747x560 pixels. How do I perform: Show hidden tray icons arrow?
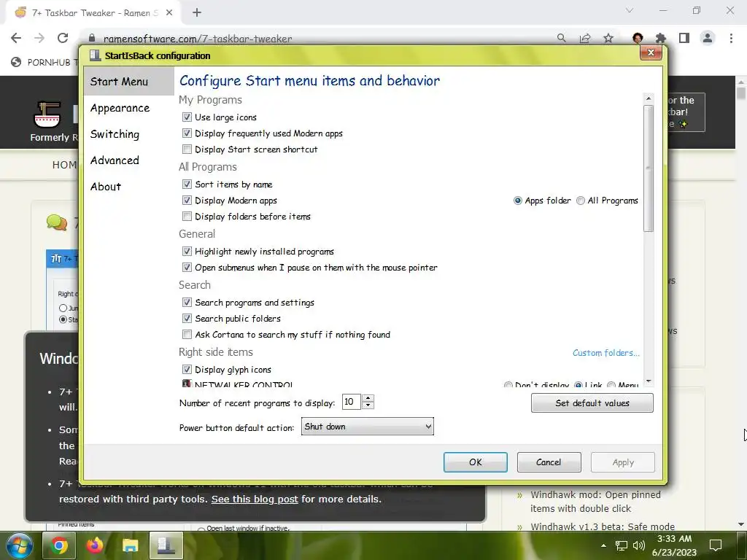click(603, 545)
